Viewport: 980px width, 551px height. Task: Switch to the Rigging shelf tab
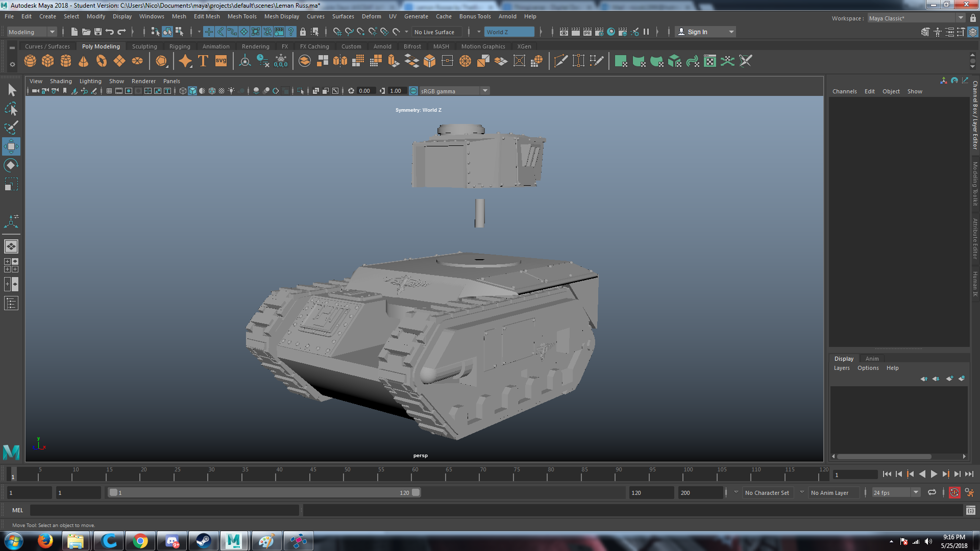point(180,46)
